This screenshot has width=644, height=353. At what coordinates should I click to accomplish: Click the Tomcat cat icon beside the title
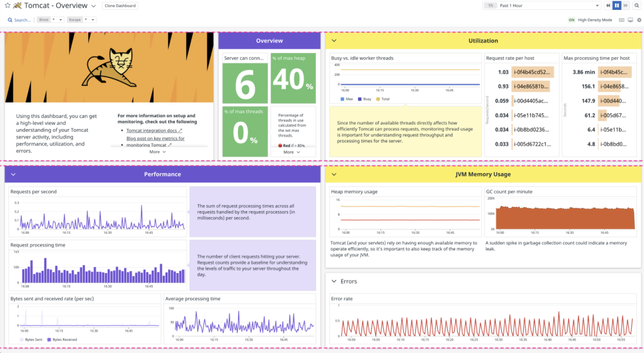click(x=17, y=5)
